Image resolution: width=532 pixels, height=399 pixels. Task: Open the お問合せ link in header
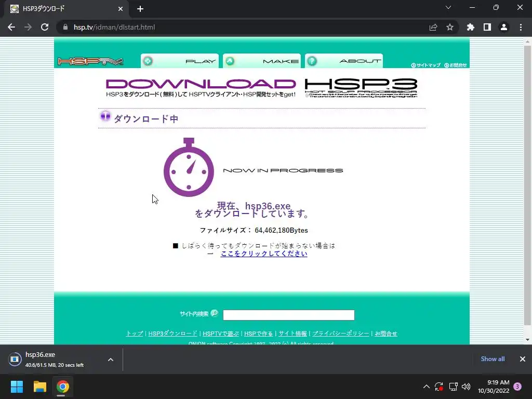456,65
